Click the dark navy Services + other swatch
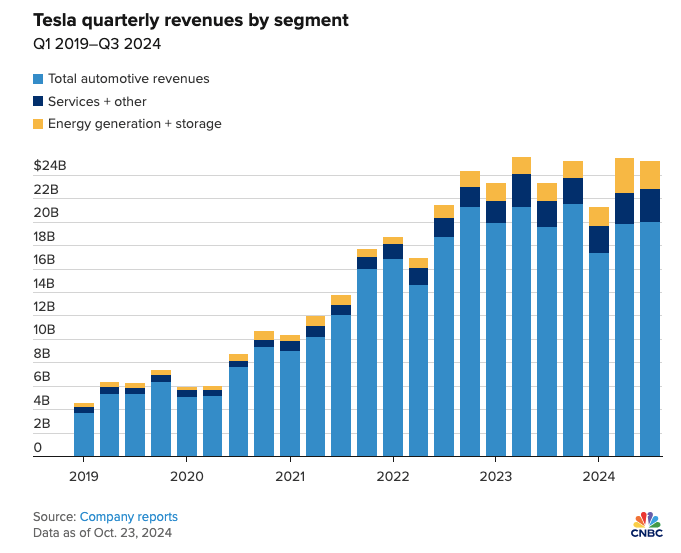Image resolution: width=681 pixels, height=553 pixels. click(38, 101)
